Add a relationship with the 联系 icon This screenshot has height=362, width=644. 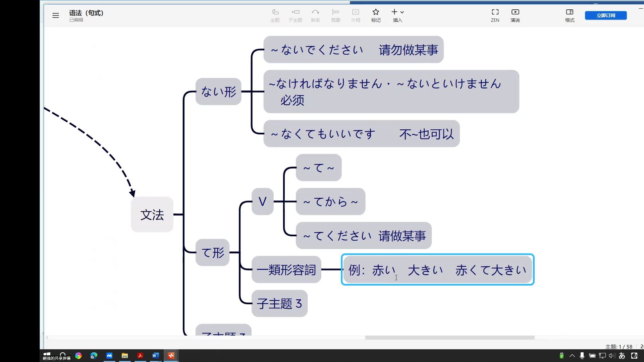pyautogui.click(x=316, y=15)
